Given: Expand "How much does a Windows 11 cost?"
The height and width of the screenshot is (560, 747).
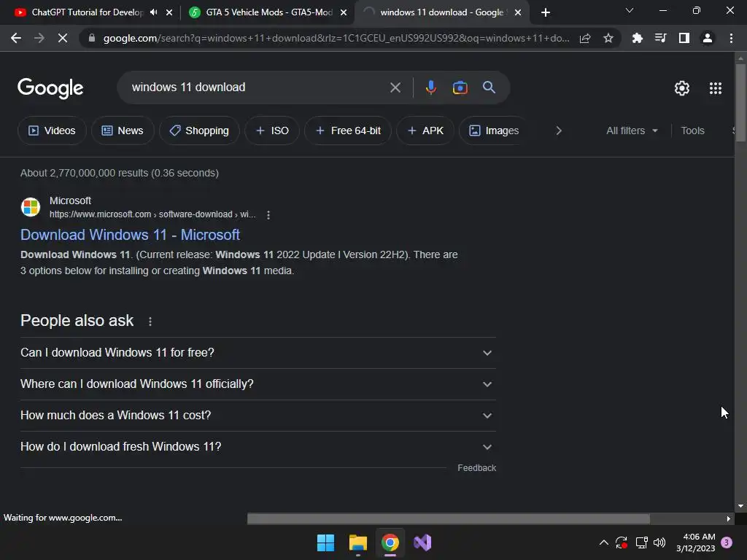Looking at the screenshot, I should [258, 415].
